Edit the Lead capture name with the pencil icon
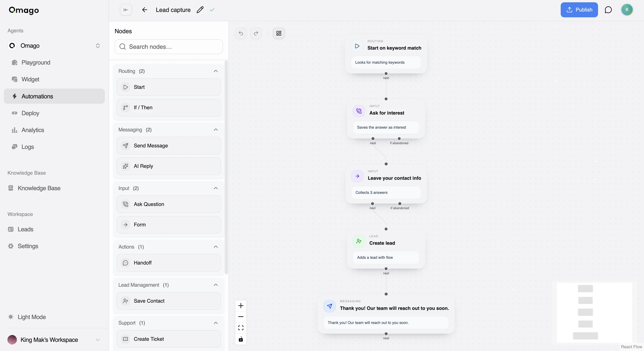 point(200,10)
